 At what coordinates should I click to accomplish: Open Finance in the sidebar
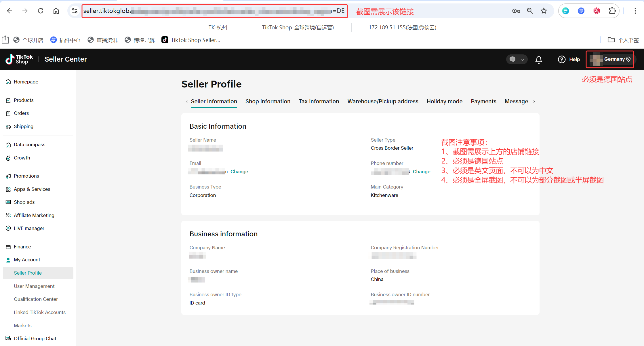pos(22,247)
